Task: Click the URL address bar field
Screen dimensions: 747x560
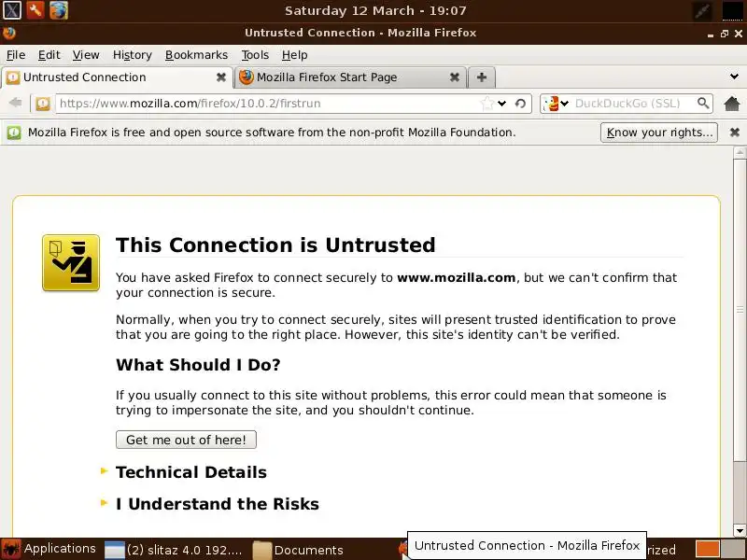Action: [x=269, y=104]
